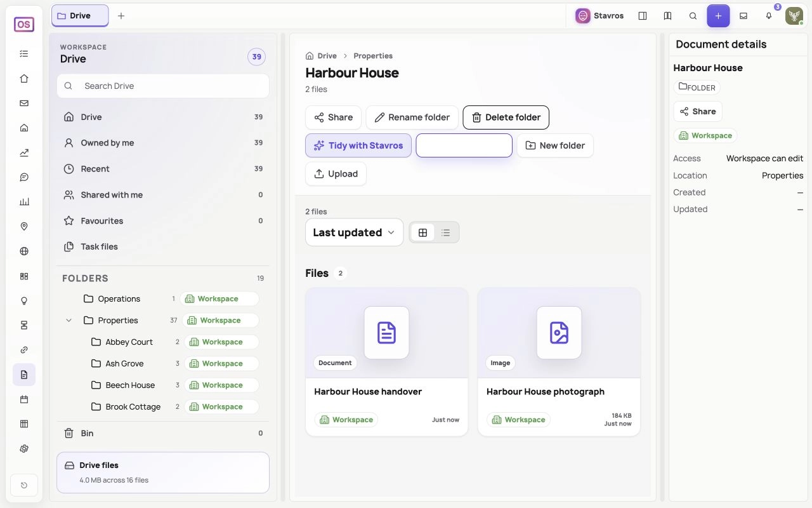Open the notifications bell

click(769, 16)
